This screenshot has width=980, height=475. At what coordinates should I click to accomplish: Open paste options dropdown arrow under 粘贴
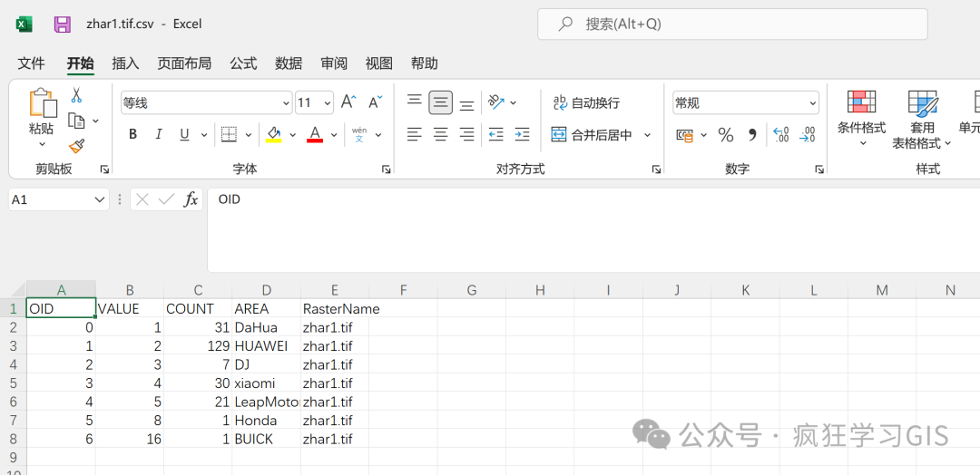42,144
